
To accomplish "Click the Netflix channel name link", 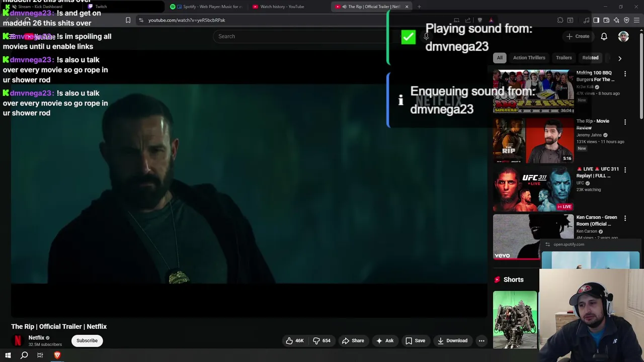I will click(x=36, y=338).
